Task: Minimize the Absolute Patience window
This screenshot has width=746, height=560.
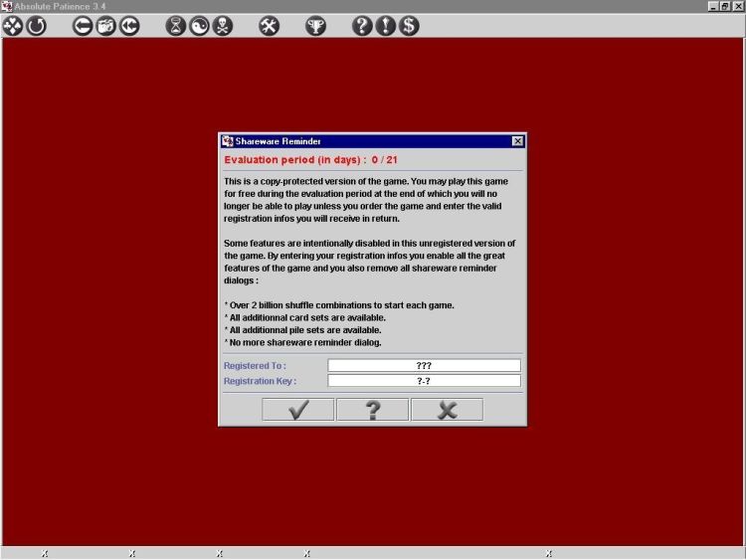Action: coord(713,6)
